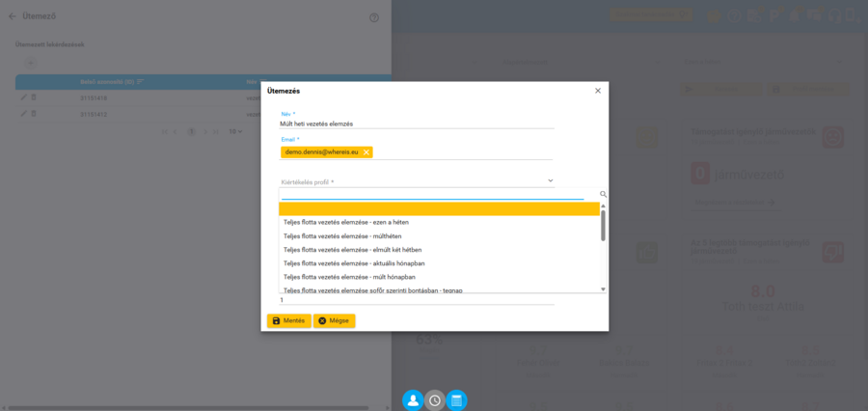Image resolution: width=868 pixels, height=411 pixels.
Task: Sort by Belső azonosító (ID) column icon
Action: click(x=141, y=82)
